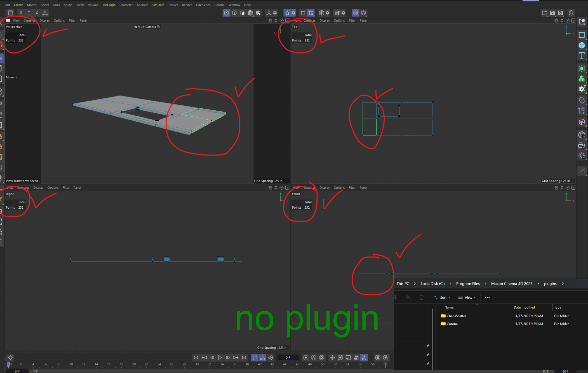588x373 pixels.
Task: Toggle Locked Workplane grid button
Action: click(x=311, y=13)
